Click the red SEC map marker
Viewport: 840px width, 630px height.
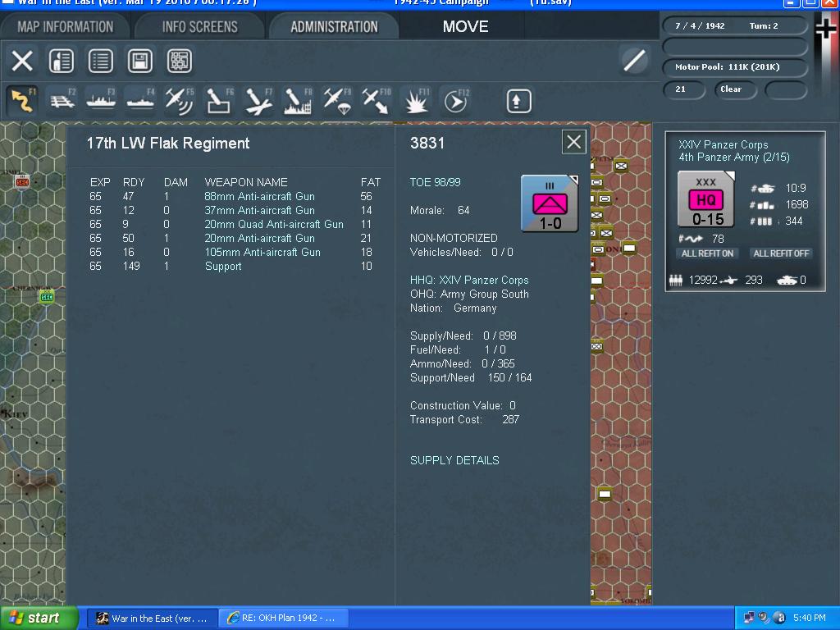pyautogui.click(x=22, y=181)
